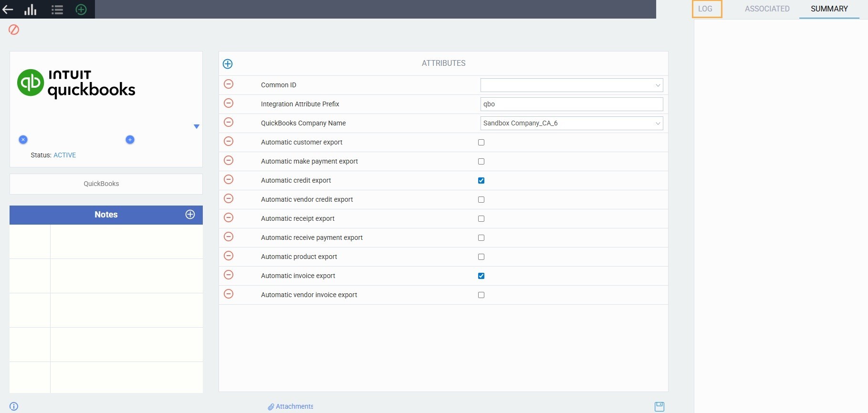Add a new note with plus icon

point(190,215)
